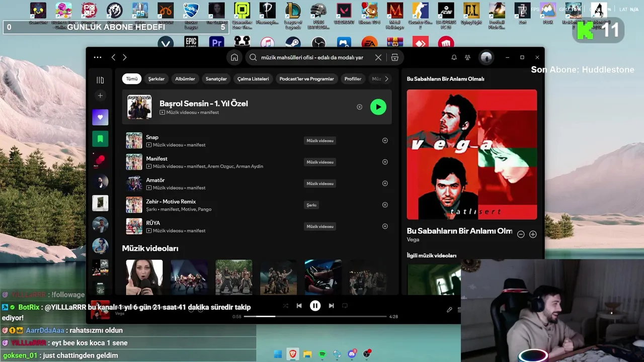Open the Lyrics pencil icon in player bar
This screenshot has height=362, width=644.
click(x=449, y=310)
